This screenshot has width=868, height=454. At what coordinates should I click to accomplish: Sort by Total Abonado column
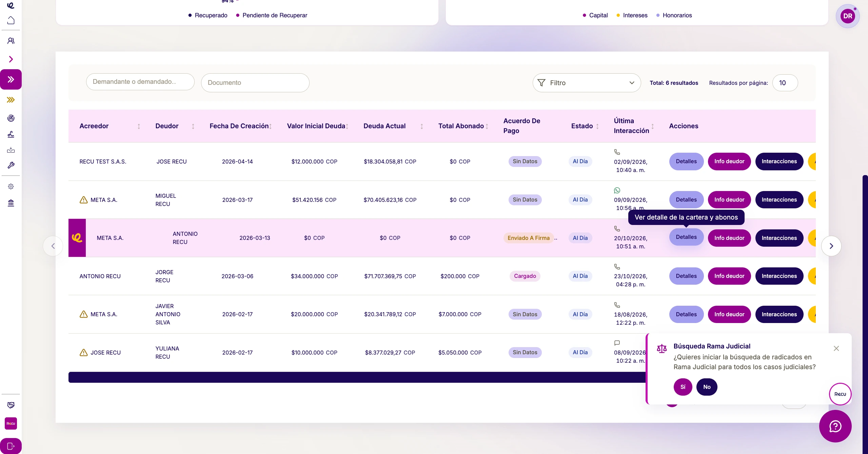tap(487, 126)
